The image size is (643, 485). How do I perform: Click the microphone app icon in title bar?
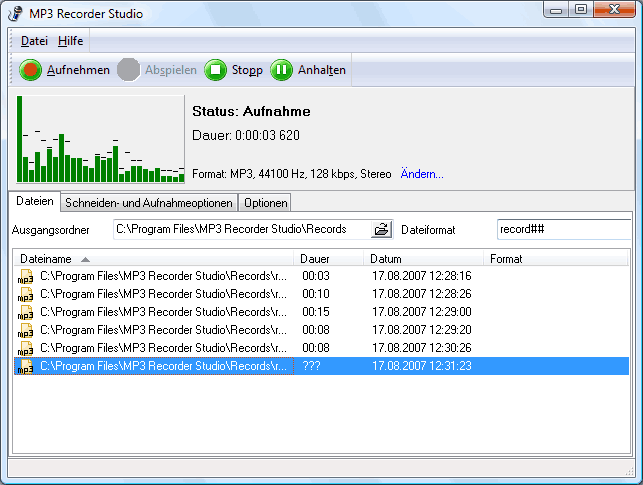[x=16, y=14]
